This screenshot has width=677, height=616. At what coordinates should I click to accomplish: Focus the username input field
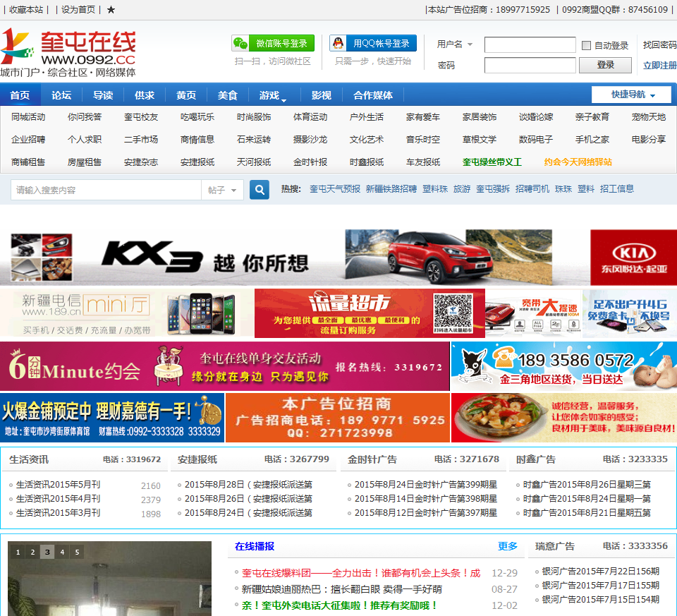[x=530, y=44]
